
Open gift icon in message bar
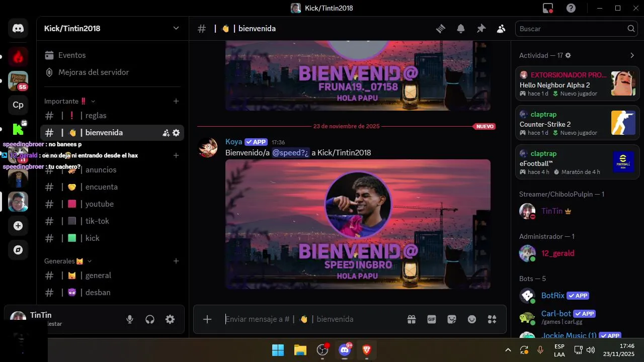click(x=412, y=319)
